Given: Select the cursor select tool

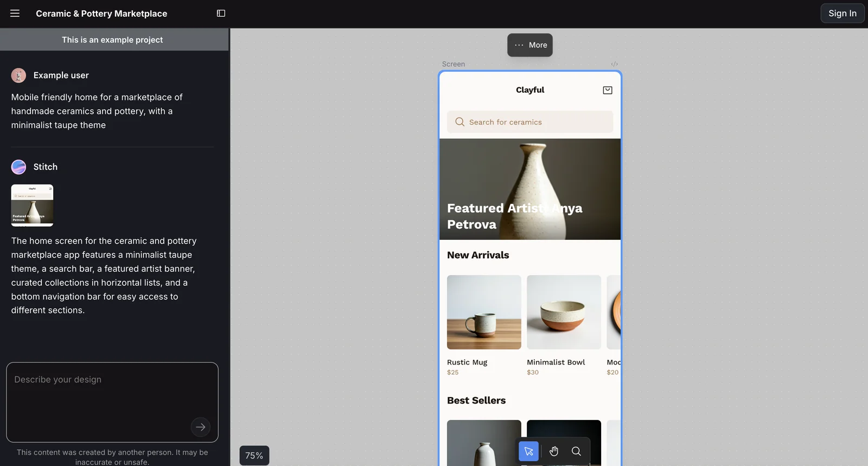Looking at the screenshot, I should point(528,451).
